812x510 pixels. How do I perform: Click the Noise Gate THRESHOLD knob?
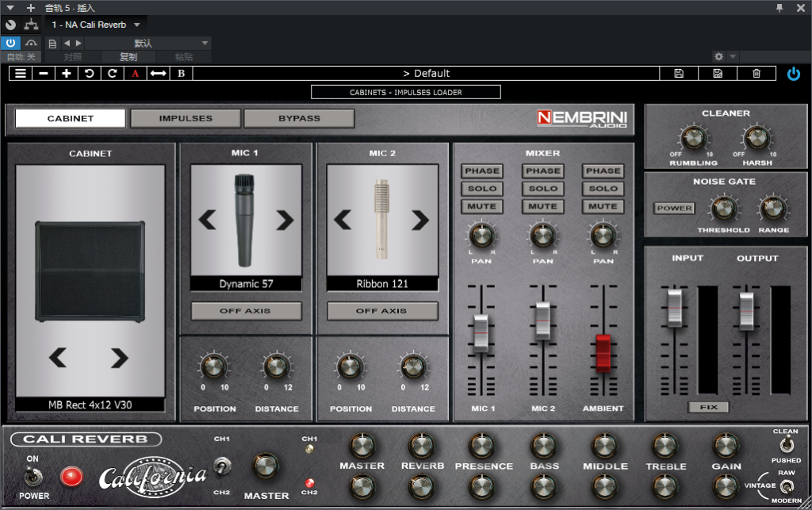point(723,209)
